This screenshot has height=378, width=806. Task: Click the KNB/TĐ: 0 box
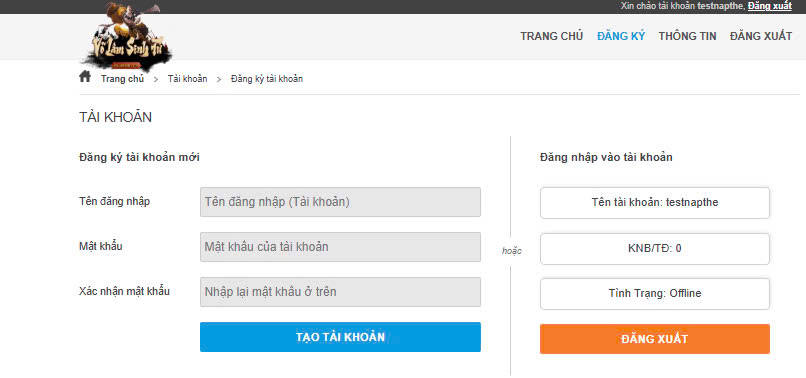655,249
